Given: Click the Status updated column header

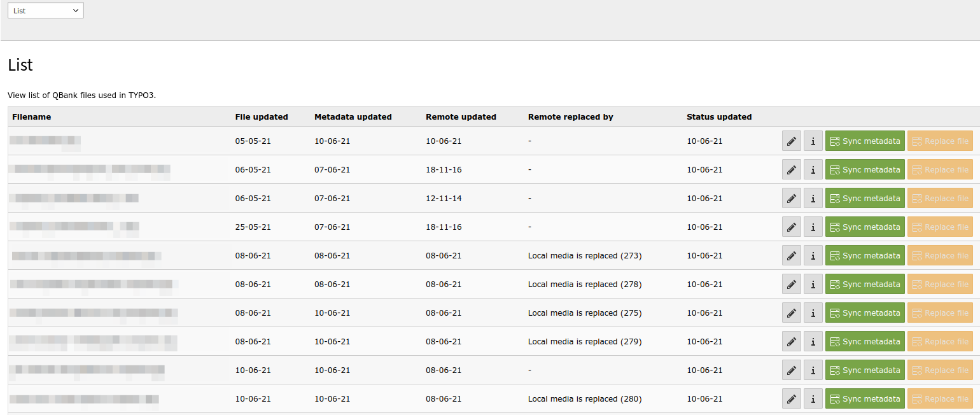Looking at the screenshot, I should point(719,117).
